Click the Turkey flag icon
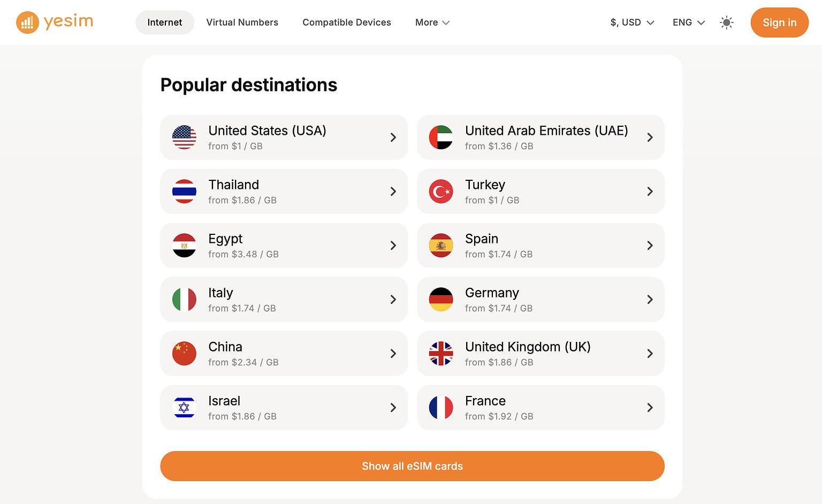822x504 pixels. 440,191
